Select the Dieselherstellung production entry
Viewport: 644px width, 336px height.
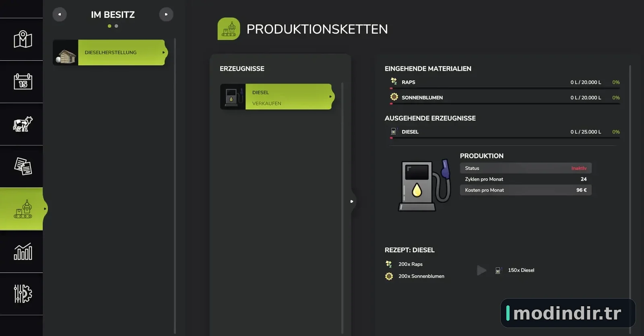[x=110, y=52]
